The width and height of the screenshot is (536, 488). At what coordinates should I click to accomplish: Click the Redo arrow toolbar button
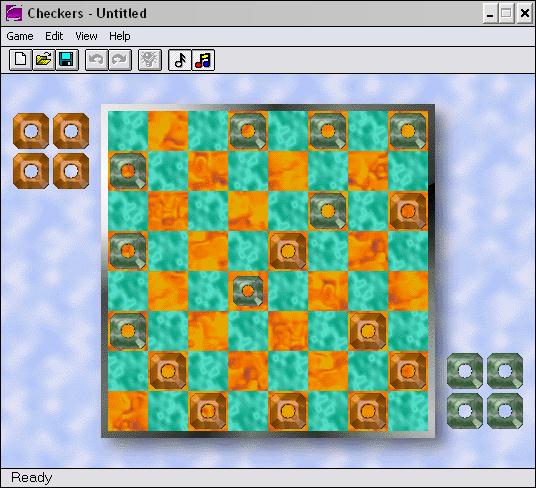coord(120,60)
